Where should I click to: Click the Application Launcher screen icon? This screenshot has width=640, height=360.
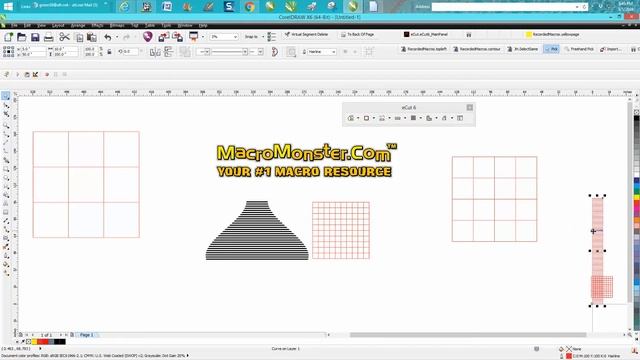[193, 37]
